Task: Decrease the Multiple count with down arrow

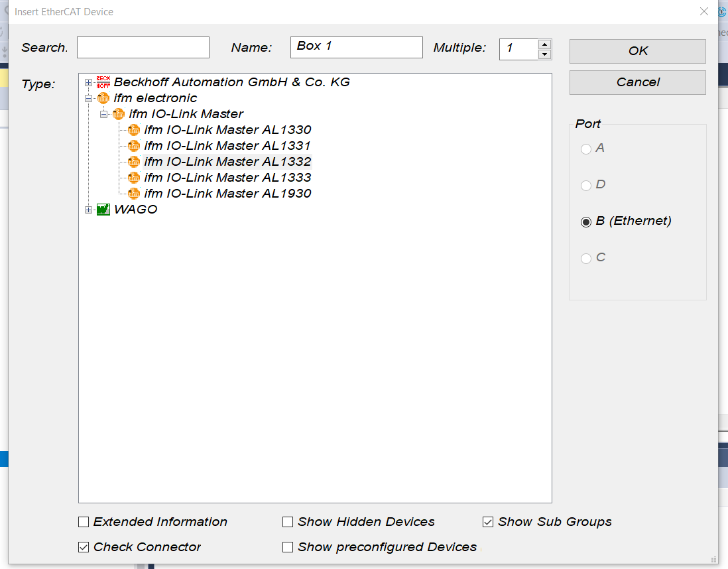Action: 544,54
